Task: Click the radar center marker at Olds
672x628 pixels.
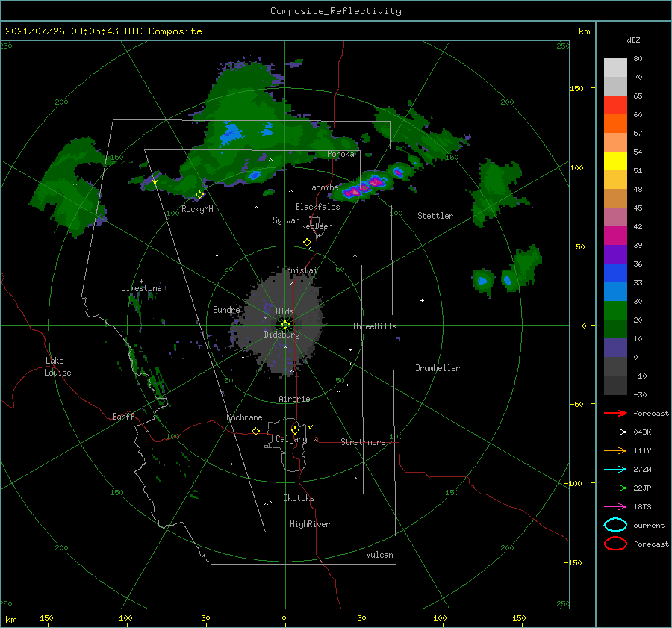Action: [x=285, y=325]
